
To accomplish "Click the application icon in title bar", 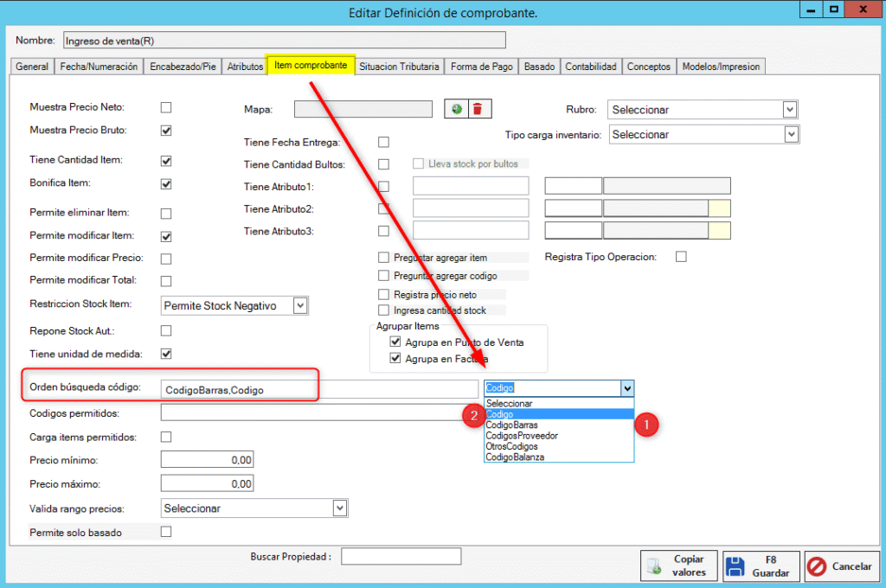I will click(x=10, y=11).
